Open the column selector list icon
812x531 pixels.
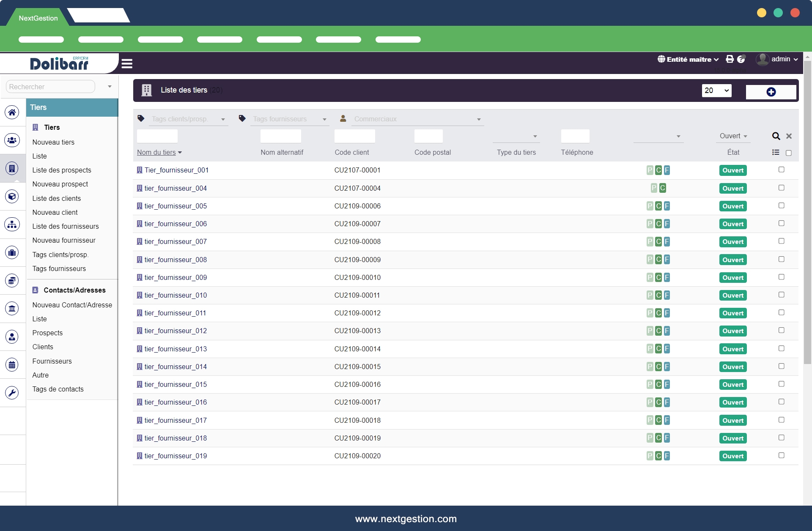point(775,153)
